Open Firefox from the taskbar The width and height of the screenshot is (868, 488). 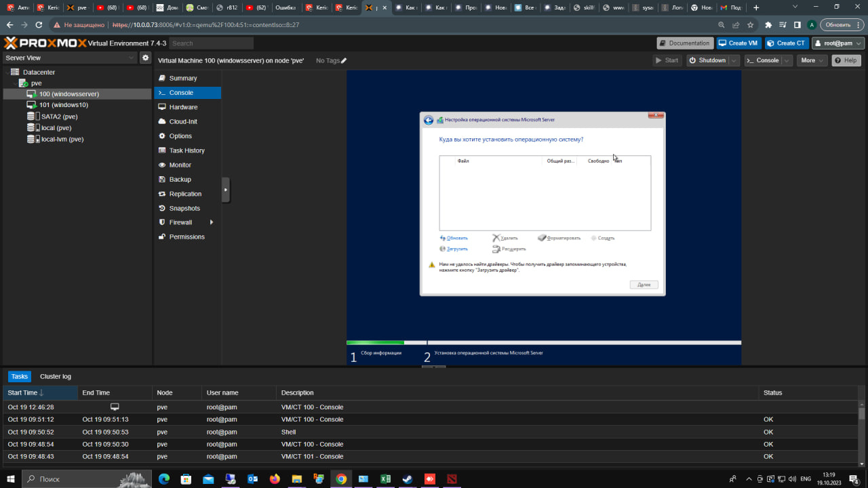click(275, 479)
